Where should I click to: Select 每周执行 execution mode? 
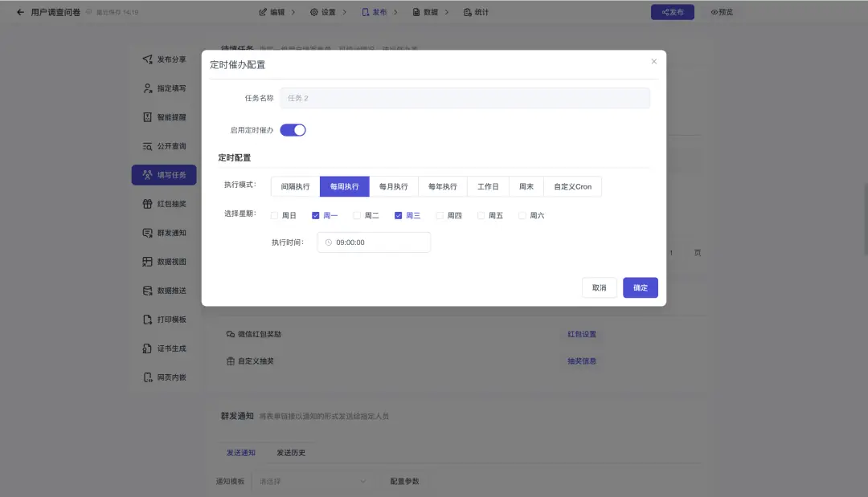(x=344, y=186)
